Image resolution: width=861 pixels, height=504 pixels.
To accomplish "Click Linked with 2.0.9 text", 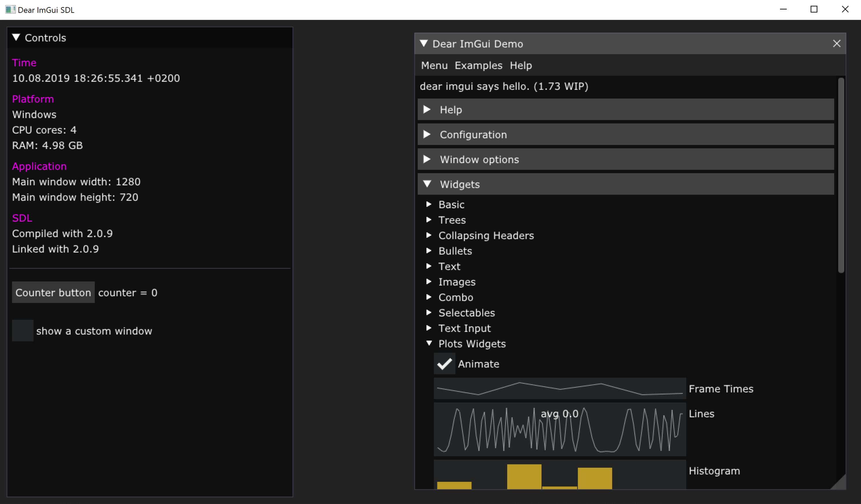I will tap(55, 249).
